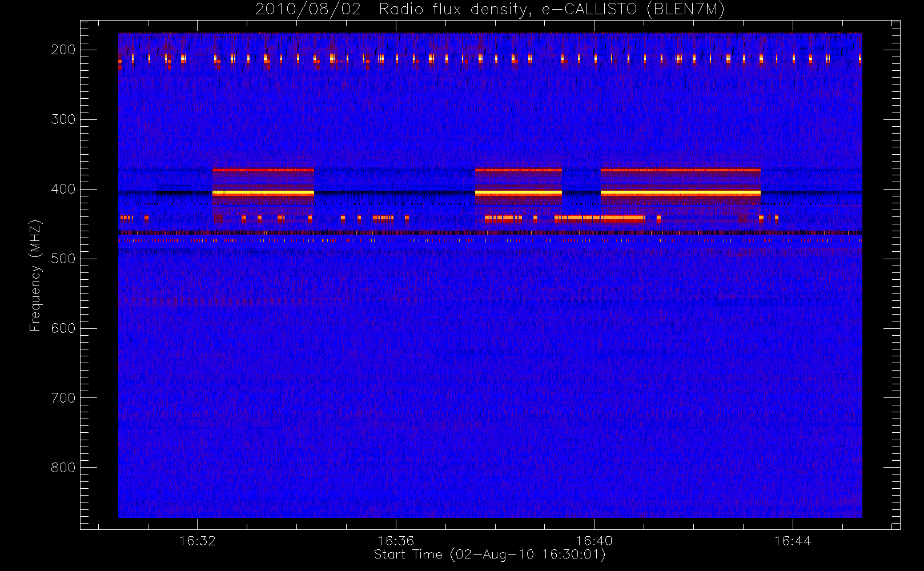The image size is (924, 571).
Task: Click the plot title '2010/08/02 Radio flux density'
Action: pos(490,10)
